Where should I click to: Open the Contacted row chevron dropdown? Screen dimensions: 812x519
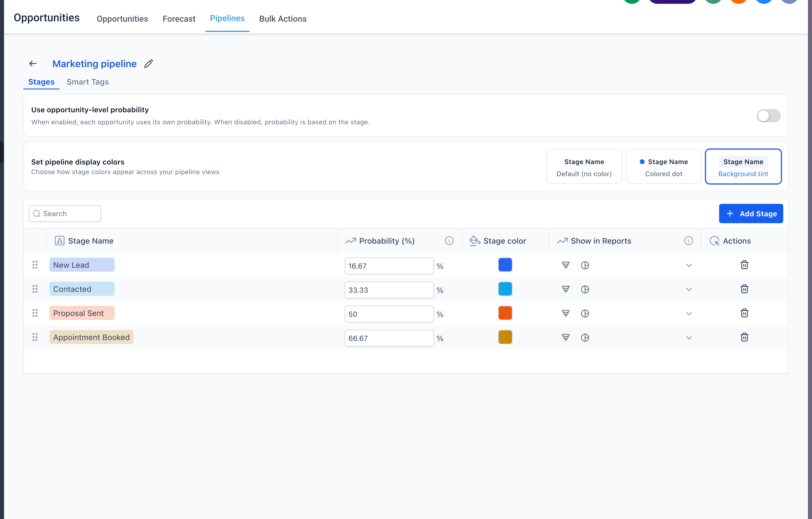689,289
